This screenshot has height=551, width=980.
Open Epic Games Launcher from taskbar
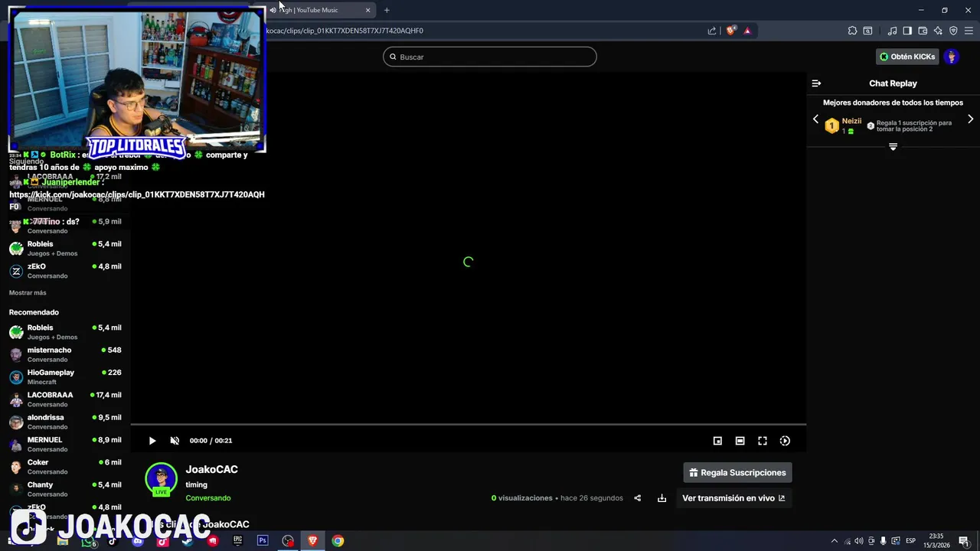pyautogui.click(x=238, y=540)
